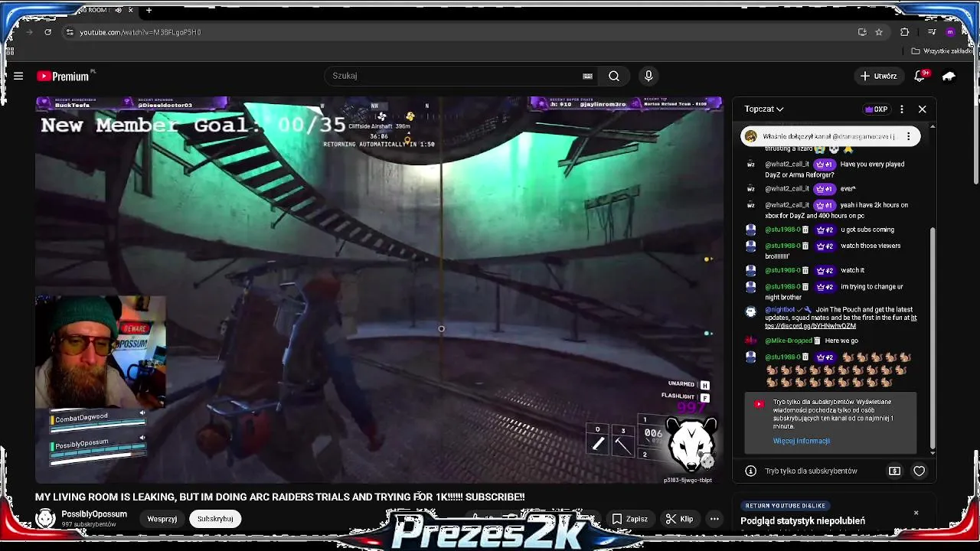980x551 pixels.
Task: Save the video with Zapisz
Action: coord(629,519)
